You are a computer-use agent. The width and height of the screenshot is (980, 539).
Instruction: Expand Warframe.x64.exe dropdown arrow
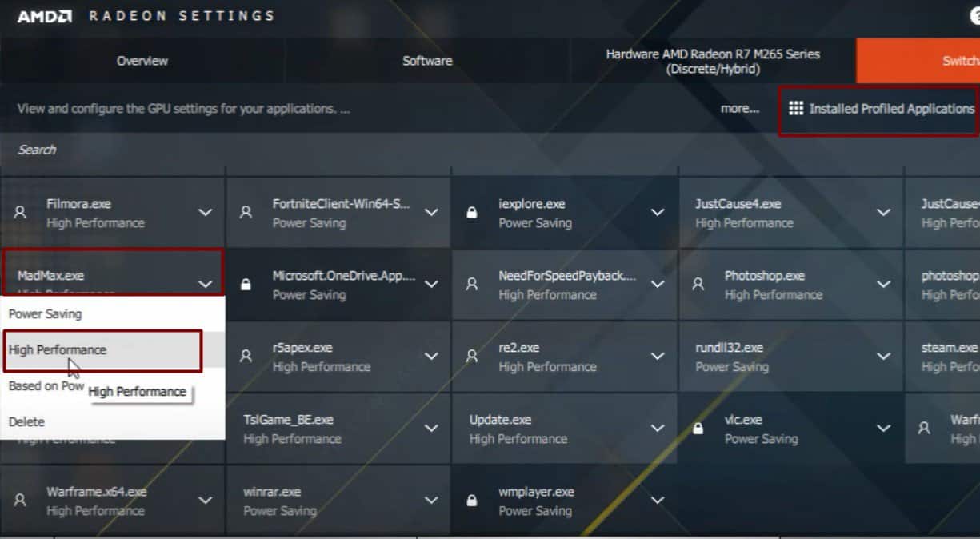coord(206,501)
